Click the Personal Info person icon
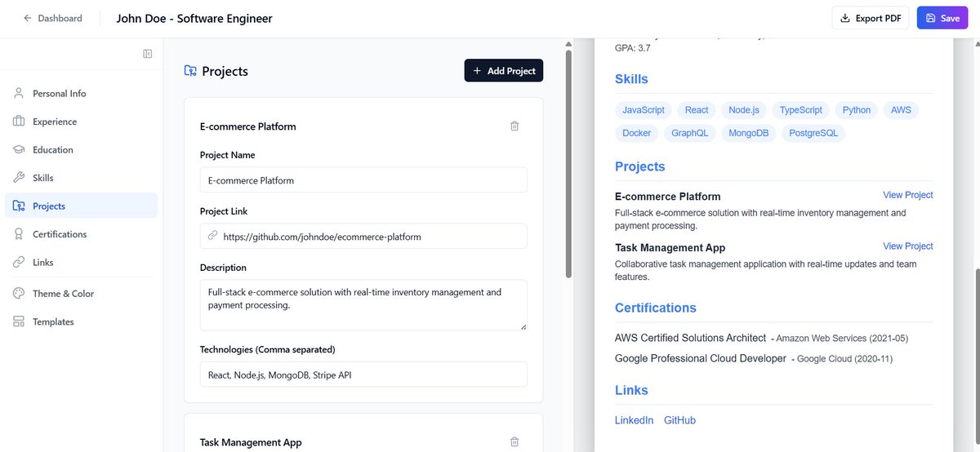Image resolution: width=980 pixels, height=452 pixels. pos(18,93)
